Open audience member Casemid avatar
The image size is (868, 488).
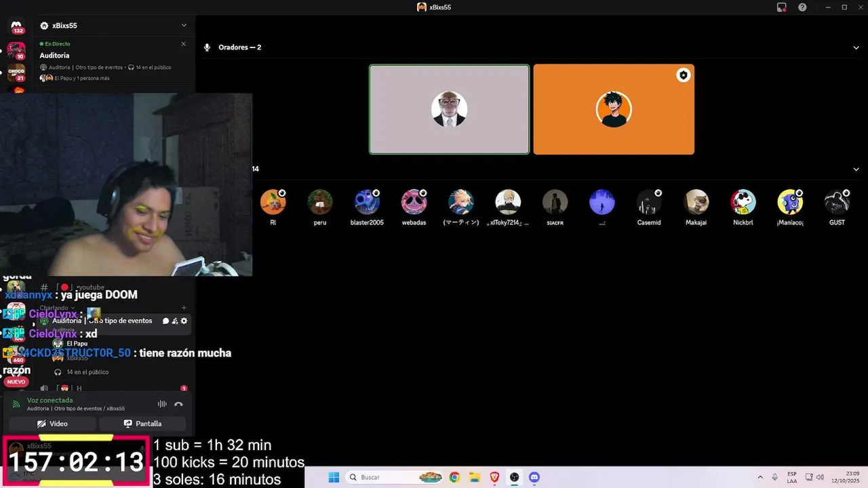coord(649,202)
